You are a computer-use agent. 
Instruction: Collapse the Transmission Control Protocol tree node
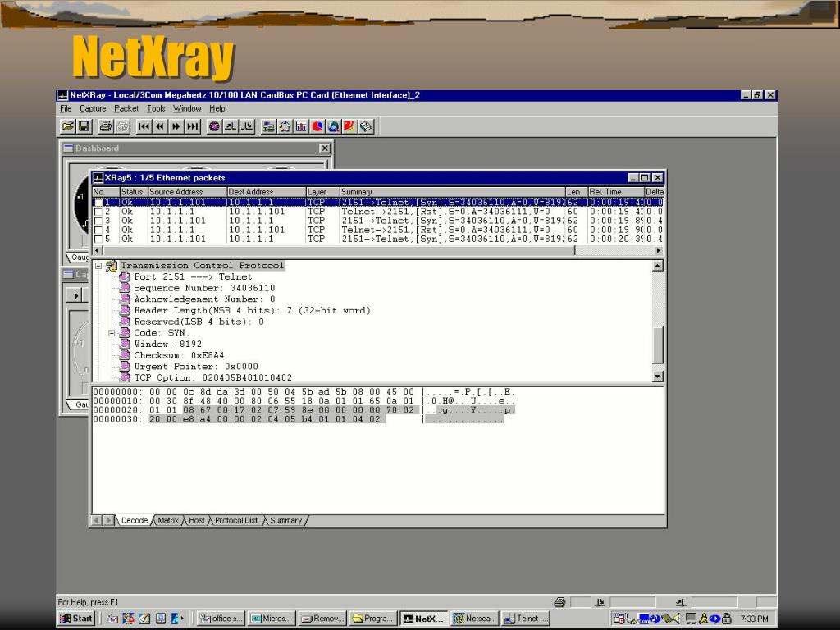click(98, 266)
